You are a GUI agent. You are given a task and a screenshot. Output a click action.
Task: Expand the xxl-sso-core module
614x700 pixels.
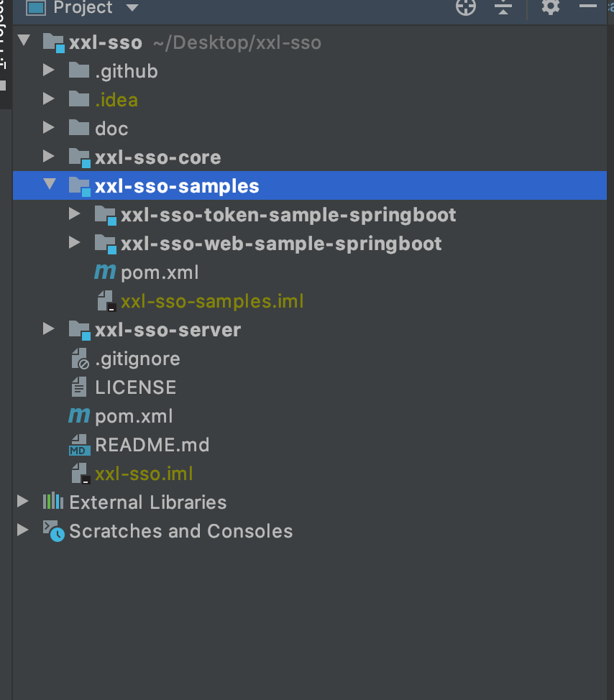pos(49,156)
